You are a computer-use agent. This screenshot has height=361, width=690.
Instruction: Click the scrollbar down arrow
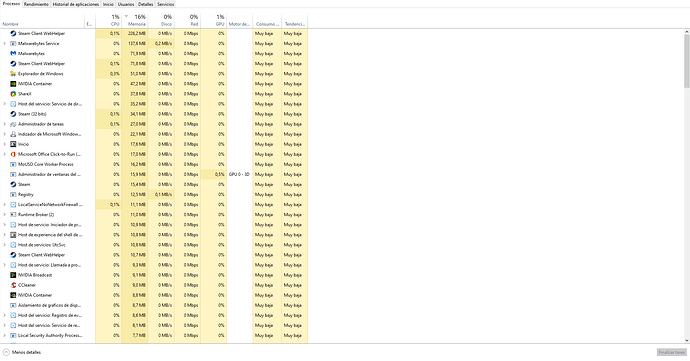(687, 340)
